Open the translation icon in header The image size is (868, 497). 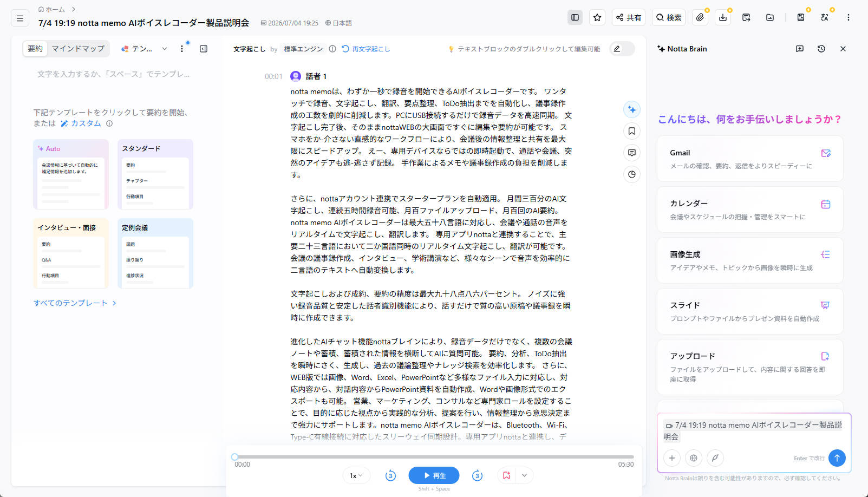tap(825, 17)
